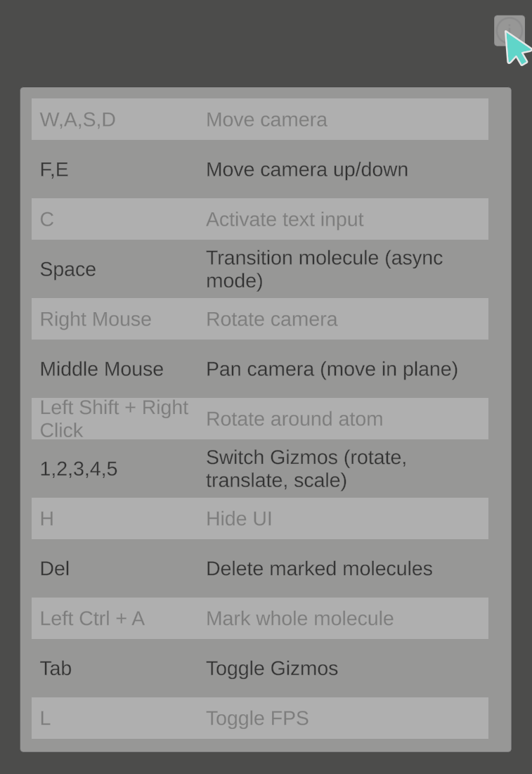Select Transition molecule (async mode) description
The image size is (532, 774).
[x=324, y=269]
